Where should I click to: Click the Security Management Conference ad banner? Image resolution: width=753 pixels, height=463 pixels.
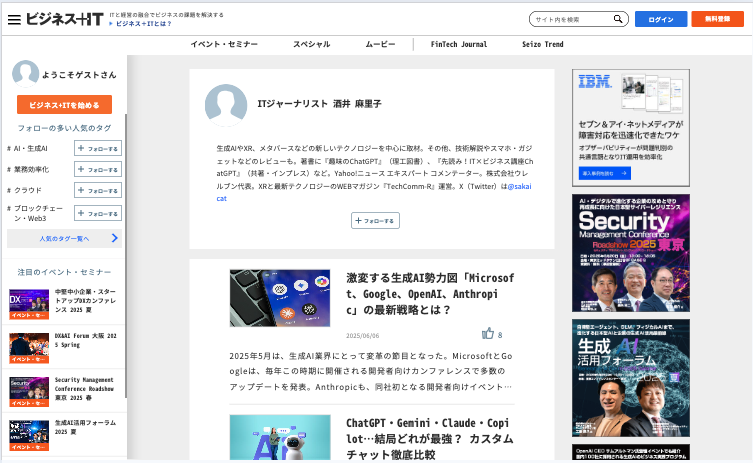tap(631, 253)
